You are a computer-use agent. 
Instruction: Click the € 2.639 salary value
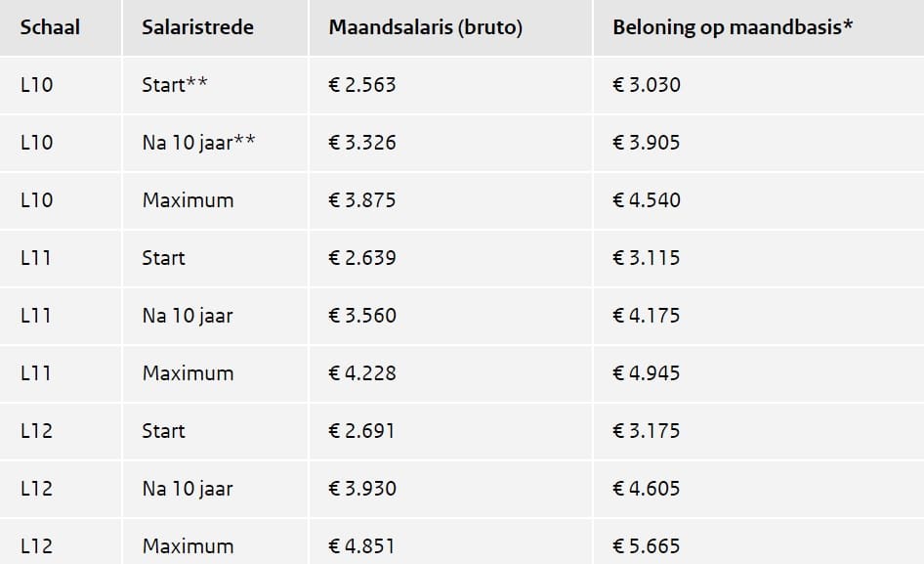(362, 258)
